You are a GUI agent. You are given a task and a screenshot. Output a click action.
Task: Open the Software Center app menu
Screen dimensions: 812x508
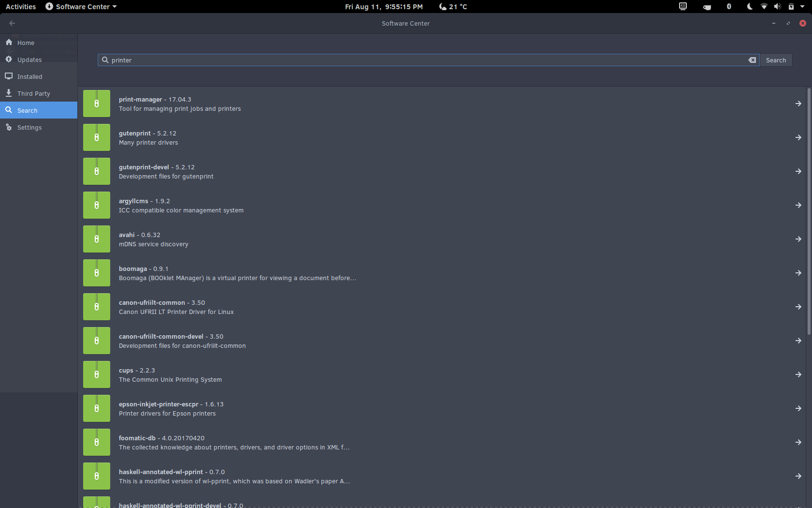coord(81,6)
